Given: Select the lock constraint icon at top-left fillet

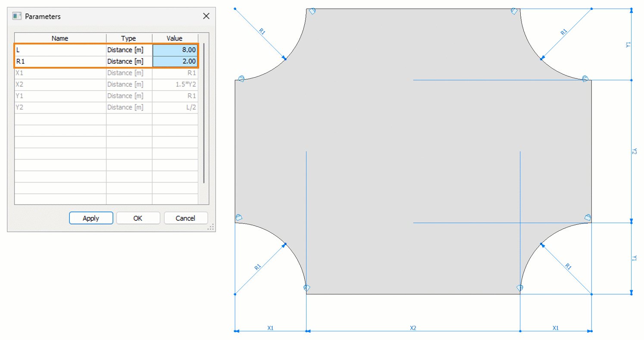Looking at the screenshot, I should pos(313,11).
